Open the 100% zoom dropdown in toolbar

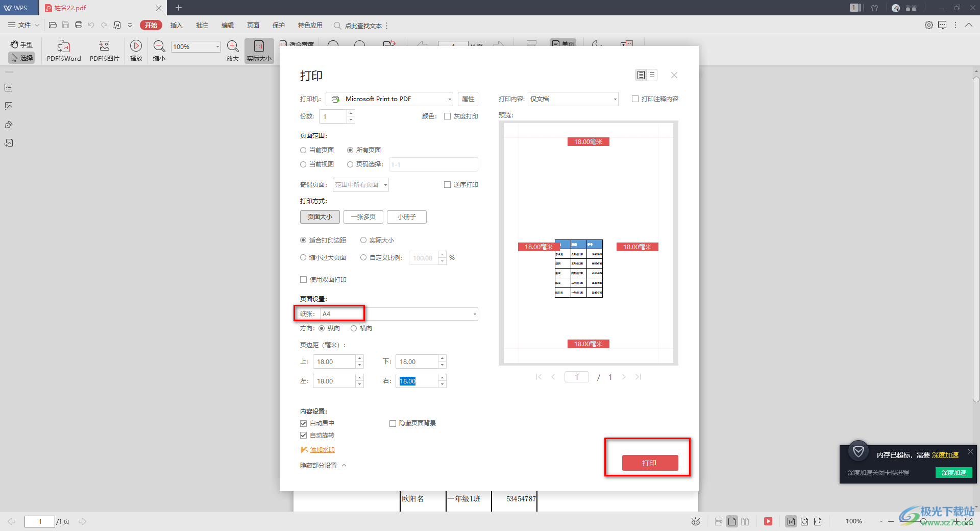(217, 46)
